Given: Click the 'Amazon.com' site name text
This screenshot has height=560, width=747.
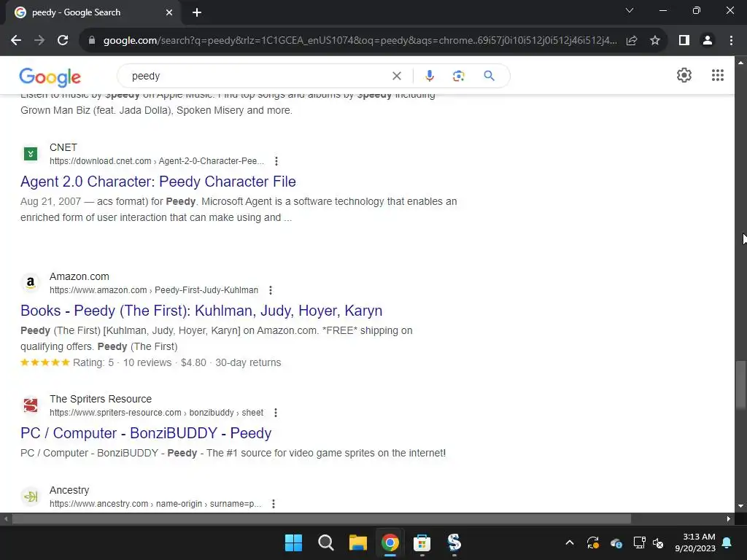Looking at the screenshot, I should 80,276.
